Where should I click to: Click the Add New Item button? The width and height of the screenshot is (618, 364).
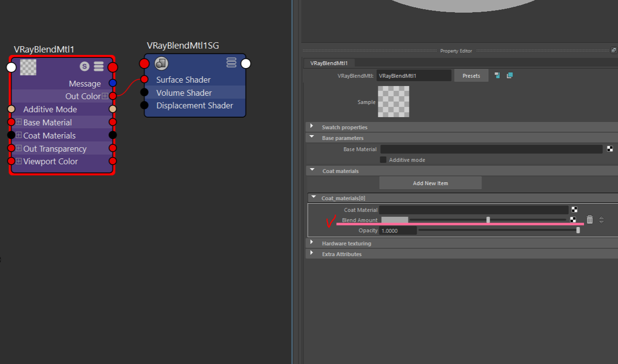click(430, 183)
